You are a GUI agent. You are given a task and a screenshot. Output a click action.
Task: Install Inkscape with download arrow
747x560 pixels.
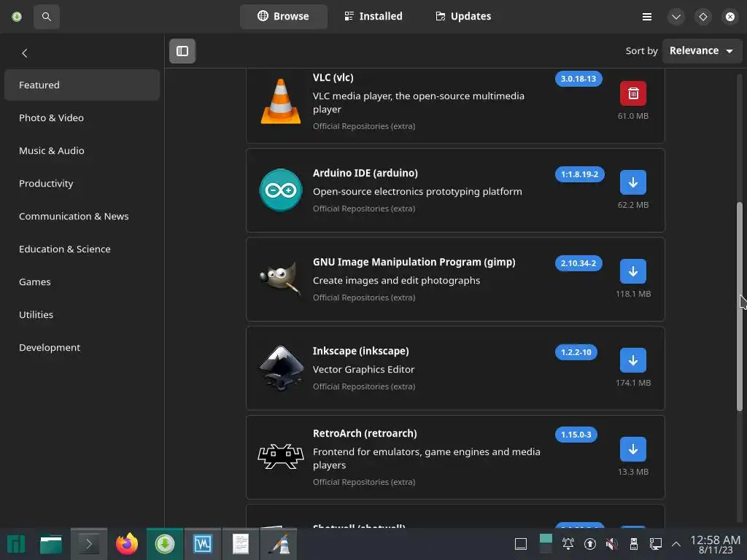point(632,360)
